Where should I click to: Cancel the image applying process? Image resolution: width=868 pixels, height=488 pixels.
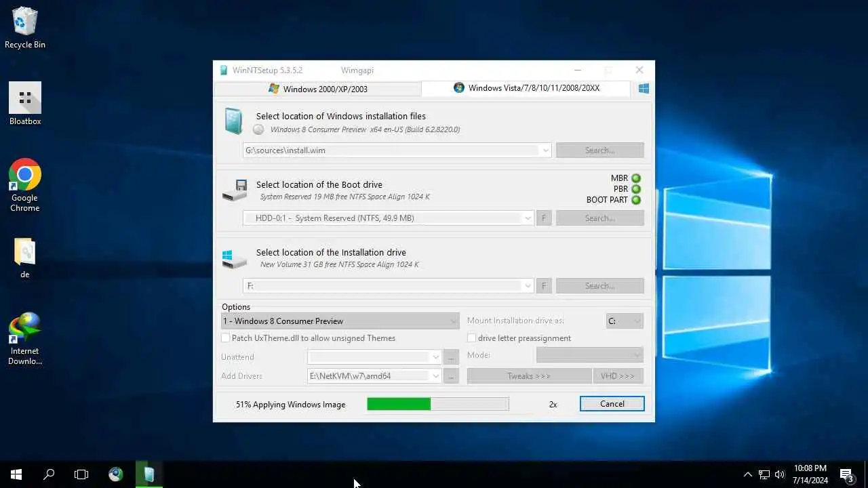click(612, 404)
